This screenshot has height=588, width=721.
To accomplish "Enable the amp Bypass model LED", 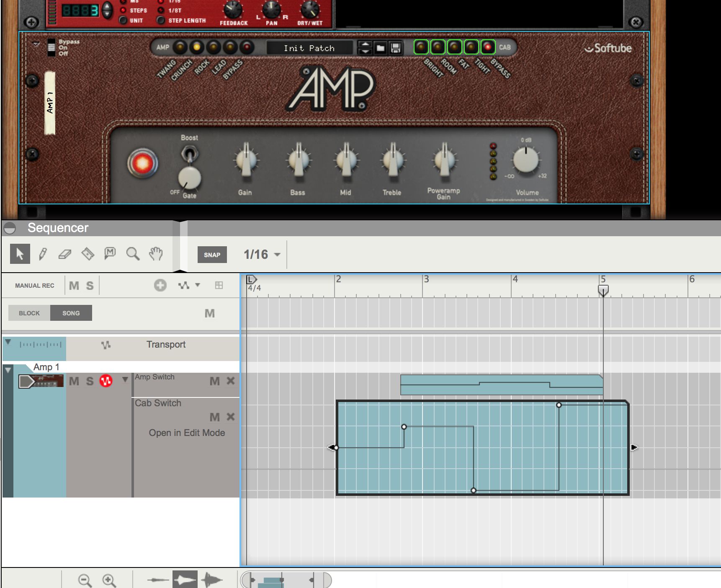I will [247, 47].
